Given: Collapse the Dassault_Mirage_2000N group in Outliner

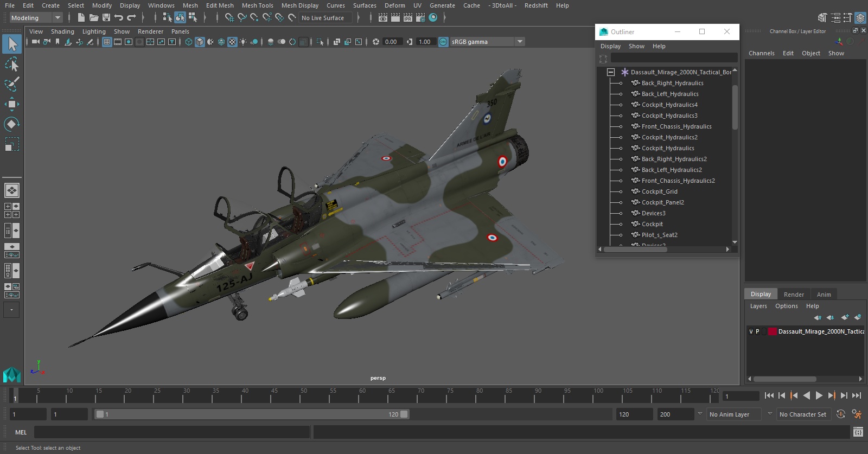Looking at the screenshot, I should 611,72.
